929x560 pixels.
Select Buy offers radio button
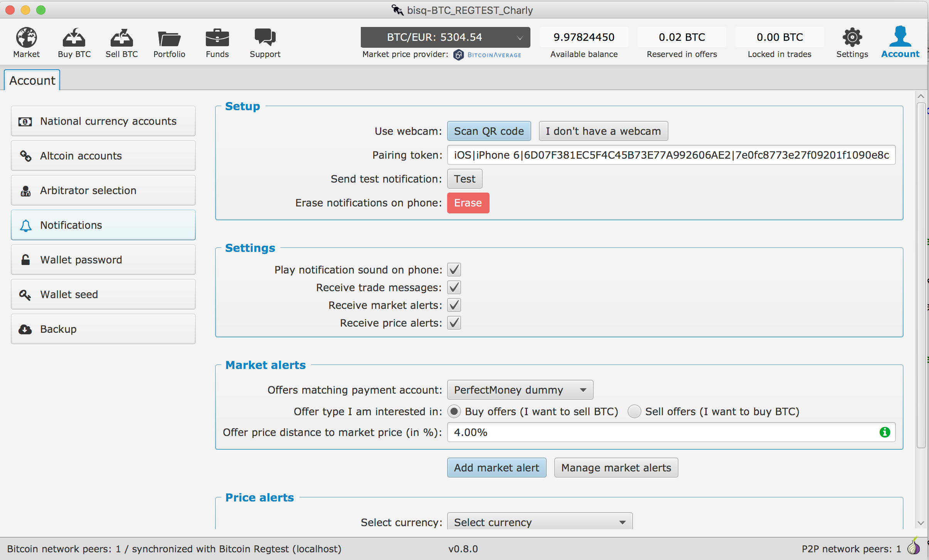[x=454, y=411]
